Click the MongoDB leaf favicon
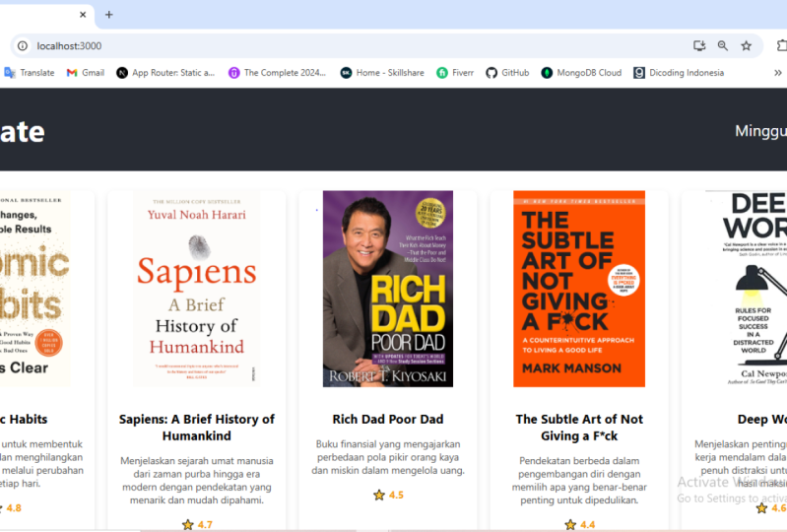This screenshot has height=532, width=787. pos(547,73)
